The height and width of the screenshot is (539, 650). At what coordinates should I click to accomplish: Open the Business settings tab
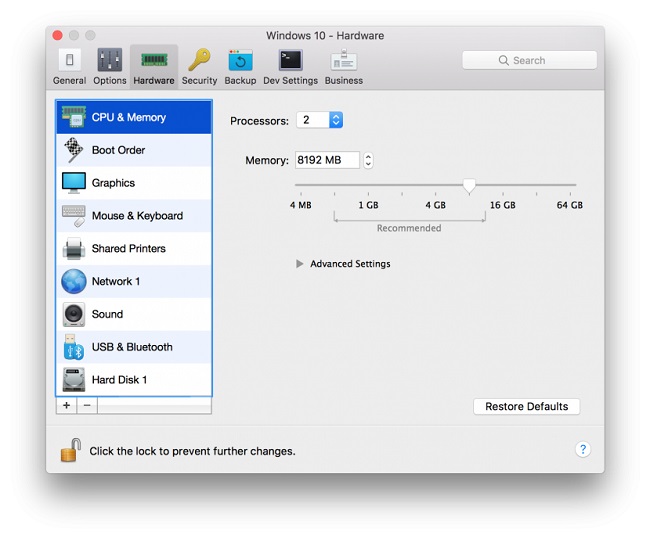[343, 66]
